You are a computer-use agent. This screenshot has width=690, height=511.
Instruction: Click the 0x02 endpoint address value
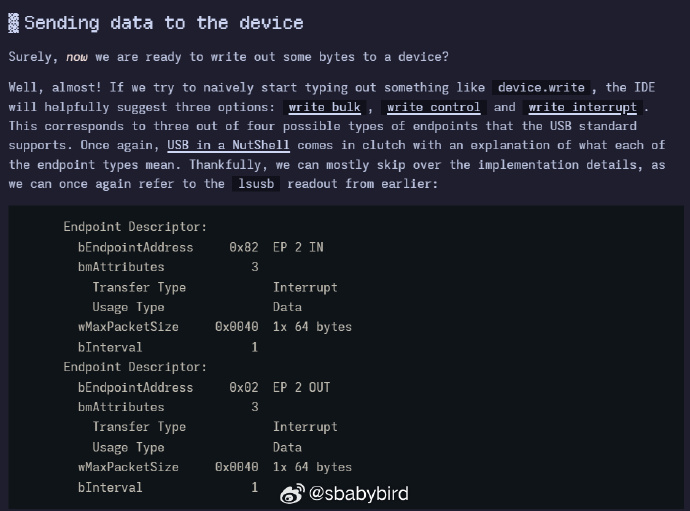244,387
